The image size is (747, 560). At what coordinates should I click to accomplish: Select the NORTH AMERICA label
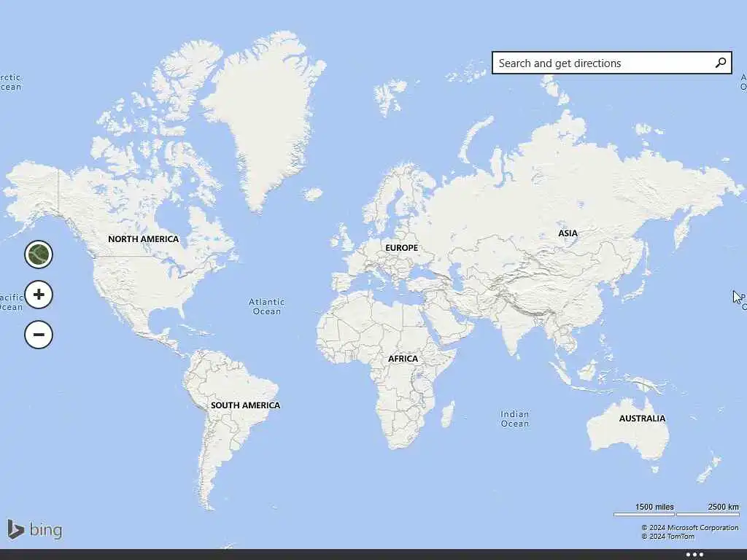144,239
